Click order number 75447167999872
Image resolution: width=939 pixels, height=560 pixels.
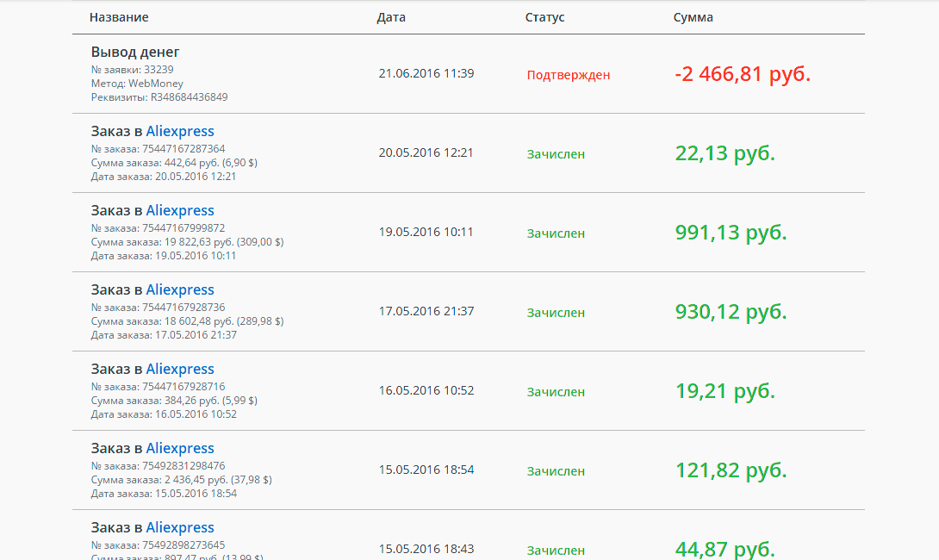pyautogui.click(x=159, y=228)
